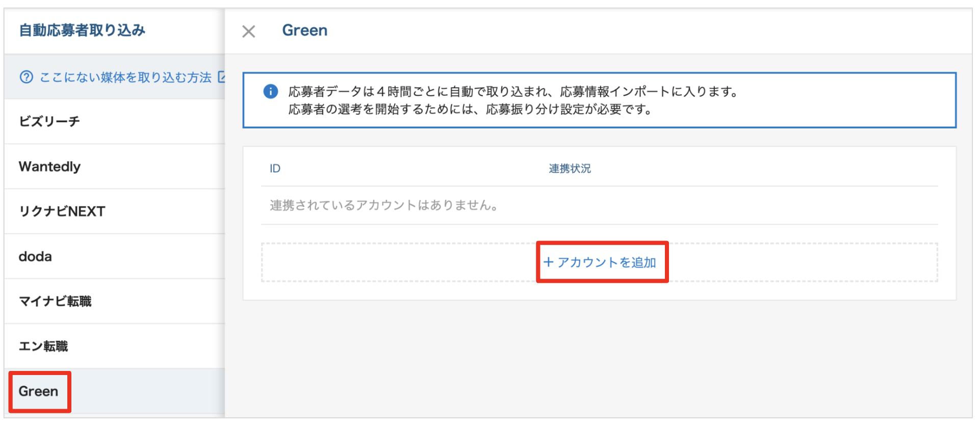980x427 pixels.
Task: Select ビズリーチ in media list
Action: coord(49,122)
